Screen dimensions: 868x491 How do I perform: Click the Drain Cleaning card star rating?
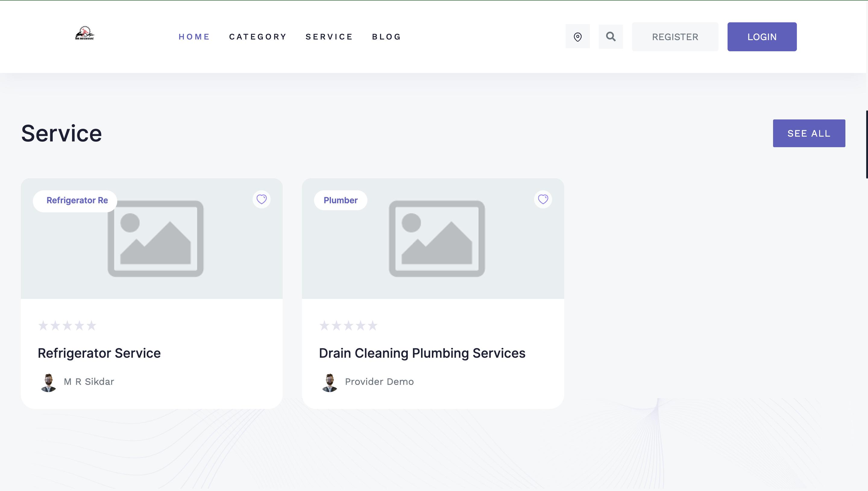[348, 325]
